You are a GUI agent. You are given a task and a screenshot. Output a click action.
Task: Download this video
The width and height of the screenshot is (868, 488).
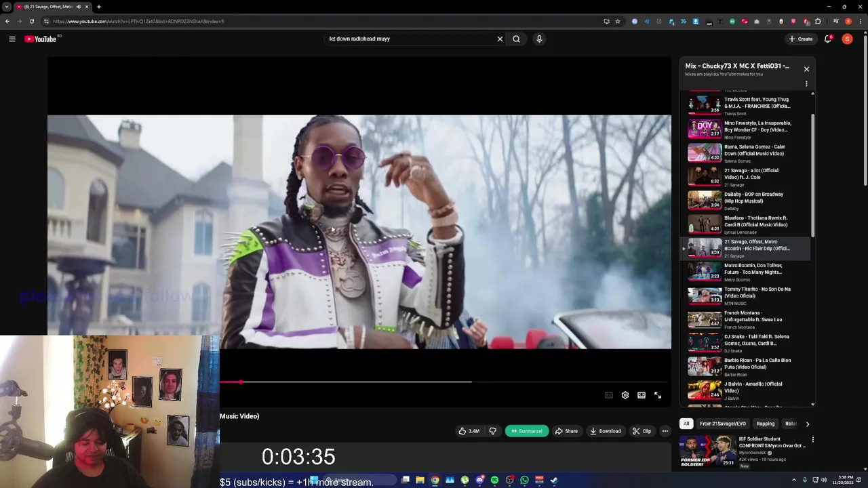pyautogui.click(x=605, y=431)
